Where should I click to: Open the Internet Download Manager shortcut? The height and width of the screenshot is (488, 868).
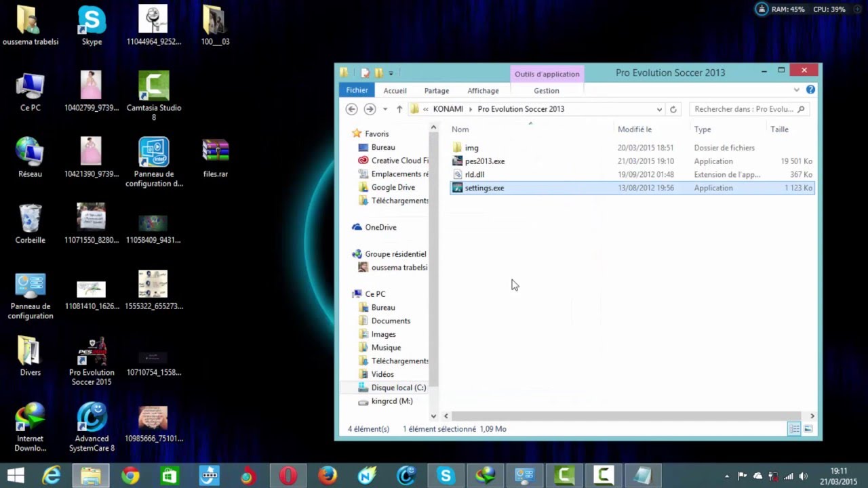[x=31, y=428]
